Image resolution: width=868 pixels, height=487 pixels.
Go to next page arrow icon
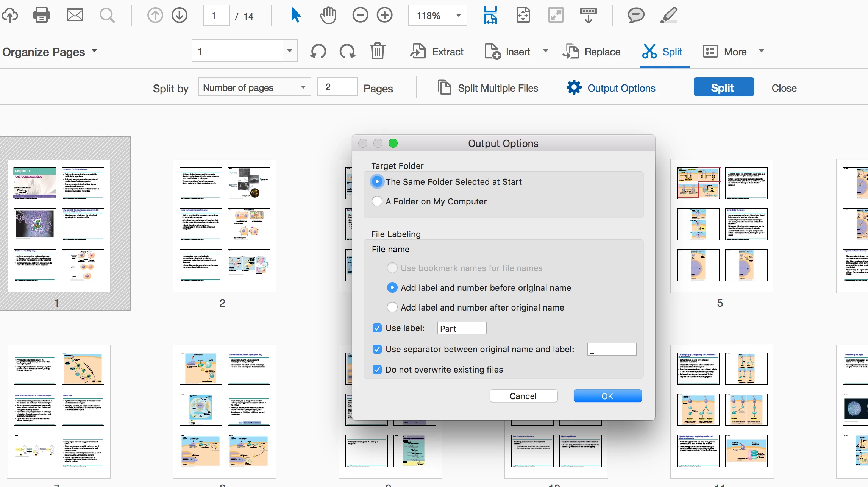click(180, 16)
